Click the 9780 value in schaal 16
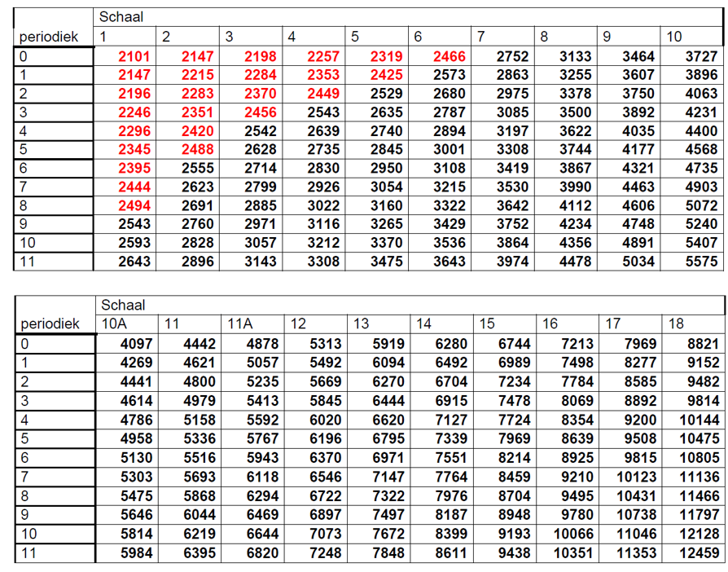Viewport: 728px width, 572px height. pyautogui.click(x=577, y=515)
